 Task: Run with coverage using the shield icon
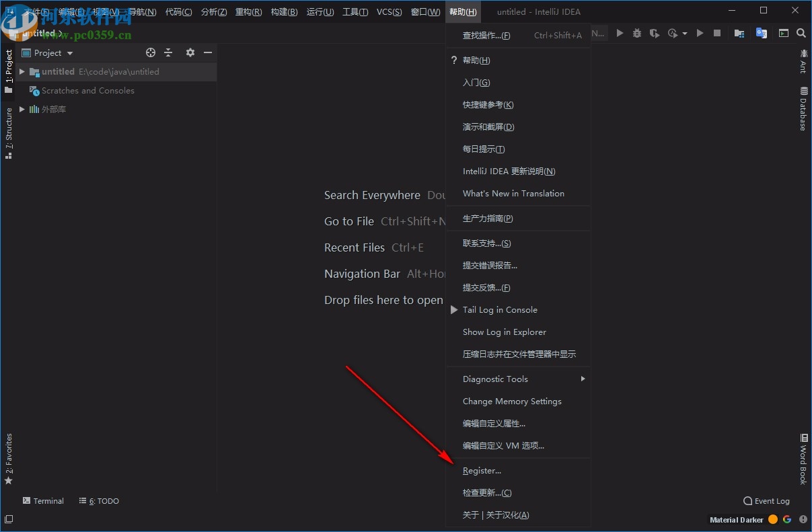(654, 32)
